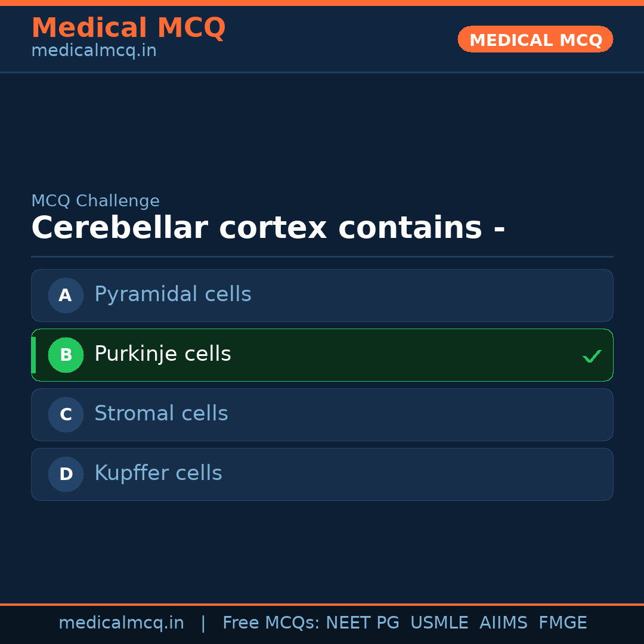Click the orange MEDICAL MCQ badge
Screen dimensions: 644x644
coord(535,39)
